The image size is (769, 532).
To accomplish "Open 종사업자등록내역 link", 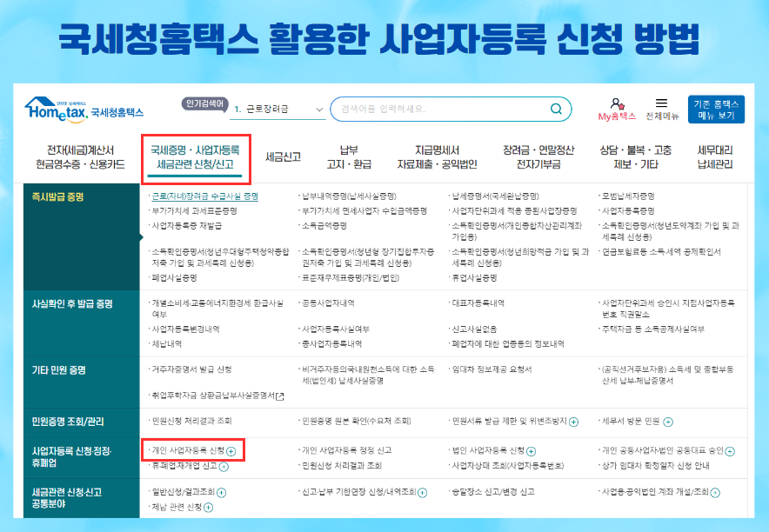I will (x=332, y=344).
